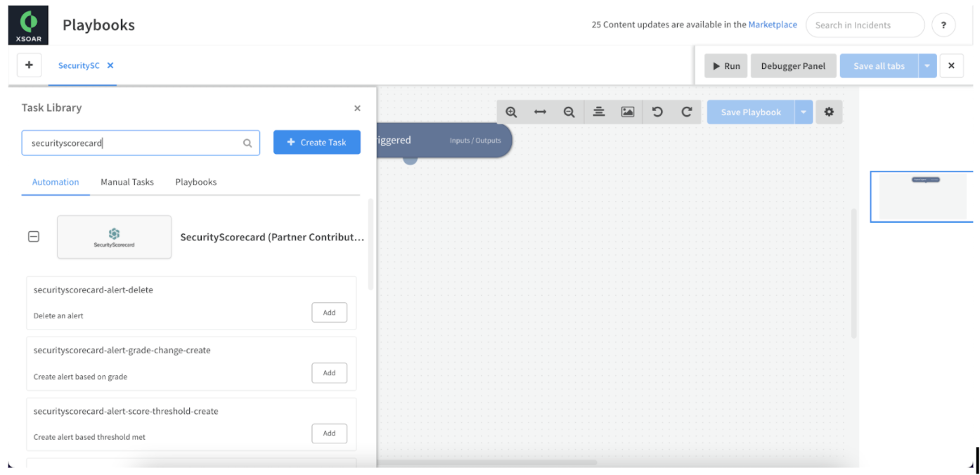The image size is (980, 475).
Task: Add securityscorecard-alert-score-threshold-create task
Action: point(329,434)
